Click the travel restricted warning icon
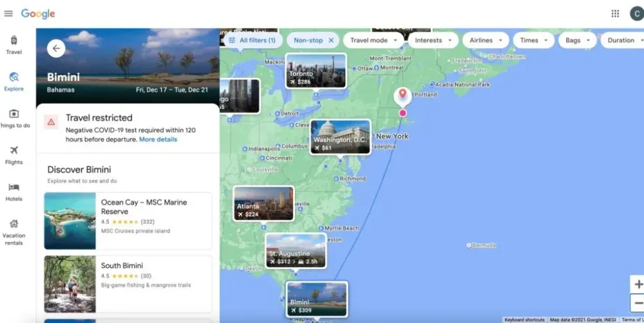The image size is (644, 323). click(x=51, y=122)
